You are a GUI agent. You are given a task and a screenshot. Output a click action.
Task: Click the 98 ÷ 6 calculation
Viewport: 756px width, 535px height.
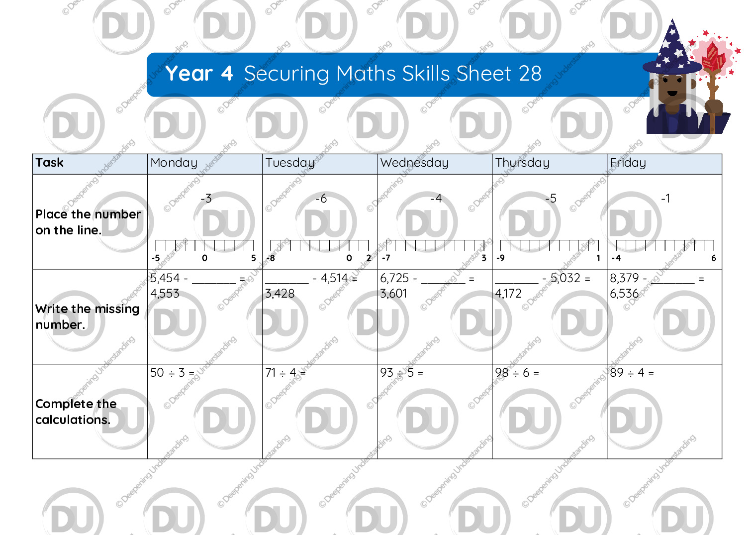517,373
